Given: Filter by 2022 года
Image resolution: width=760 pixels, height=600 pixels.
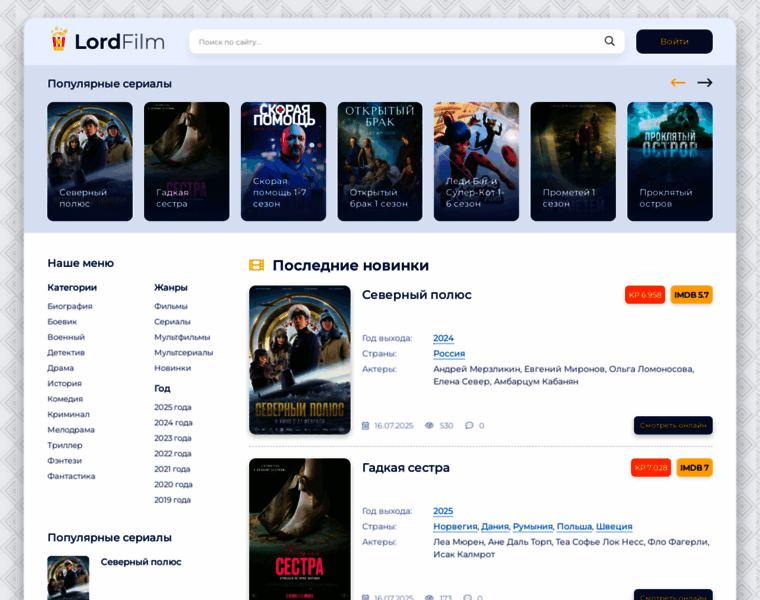Looking at the screenshot, I should point(173,454).
